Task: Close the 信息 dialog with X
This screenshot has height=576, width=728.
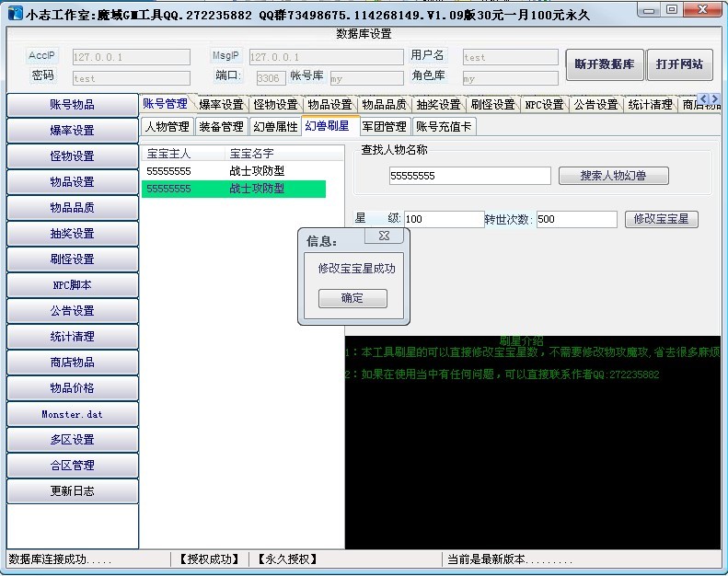Action: (x=384, y=236)
